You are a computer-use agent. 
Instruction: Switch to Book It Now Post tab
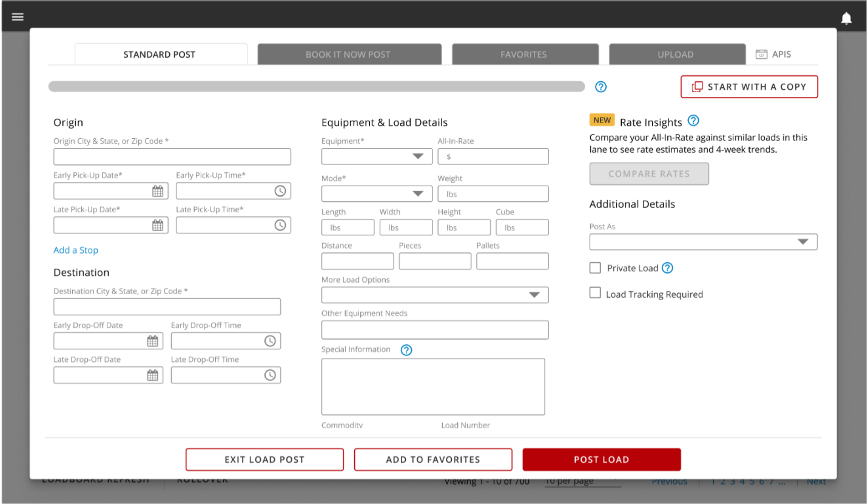click(349, 54)
